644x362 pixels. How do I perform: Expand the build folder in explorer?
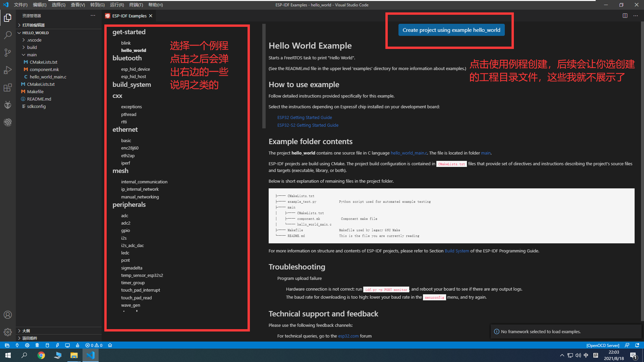[32, 47]
